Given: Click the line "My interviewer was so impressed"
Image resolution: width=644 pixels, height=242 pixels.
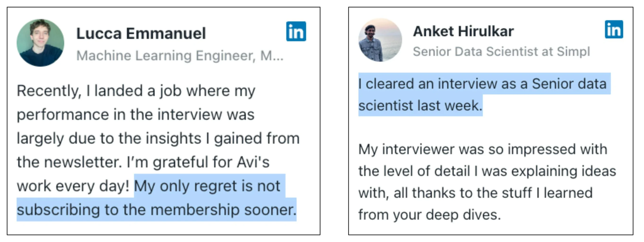Looking at the screenshot, I should click(483, 149).
